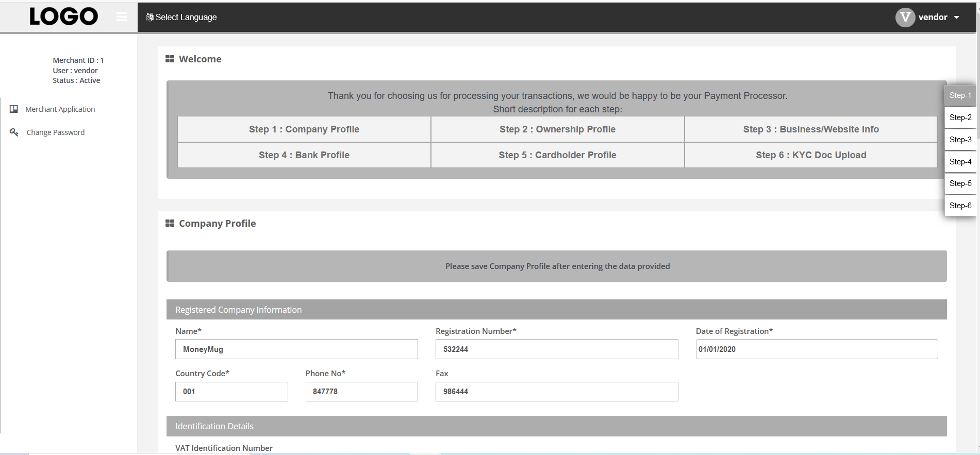Click the company Name input field

tap(296, 349)
